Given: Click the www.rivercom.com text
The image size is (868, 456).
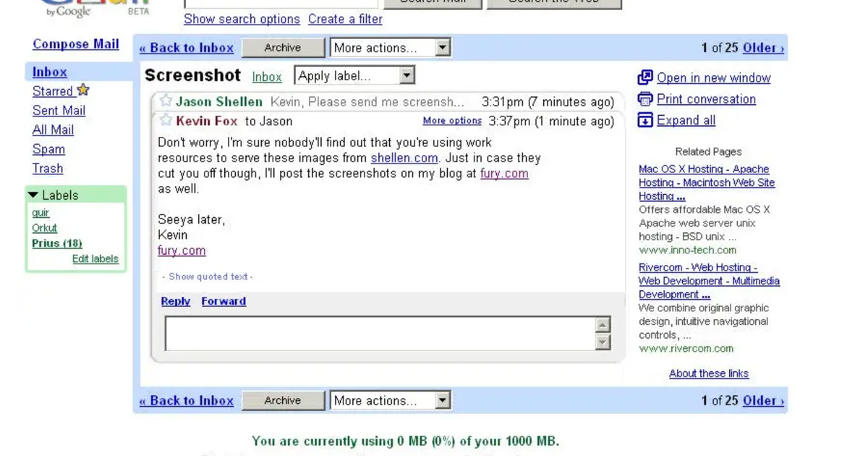Looking at the screenshot, I should (x=686, y=348).
